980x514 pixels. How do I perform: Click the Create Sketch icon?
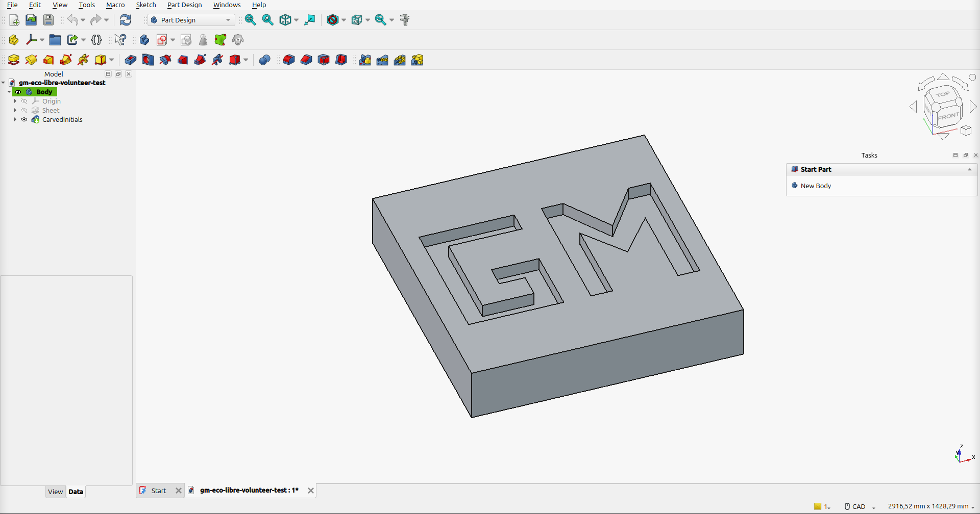tap(162, 40)
